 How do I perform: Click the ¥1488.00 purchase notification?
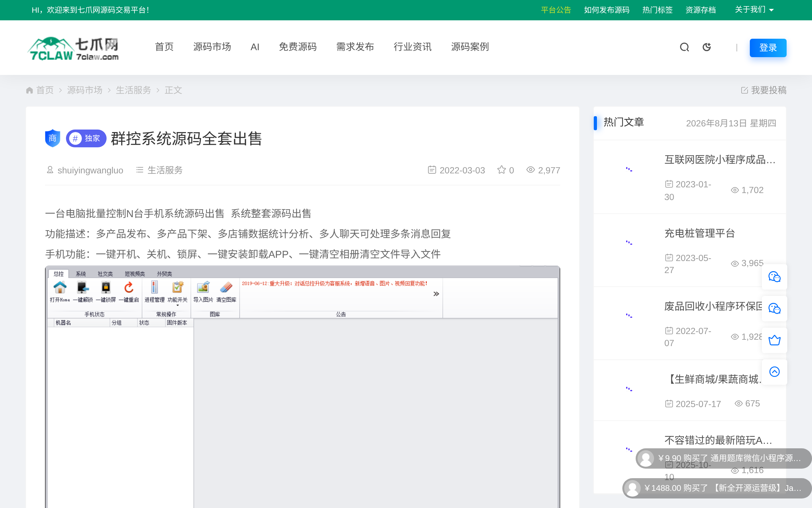pyautogui.click(x=717, y=488)
